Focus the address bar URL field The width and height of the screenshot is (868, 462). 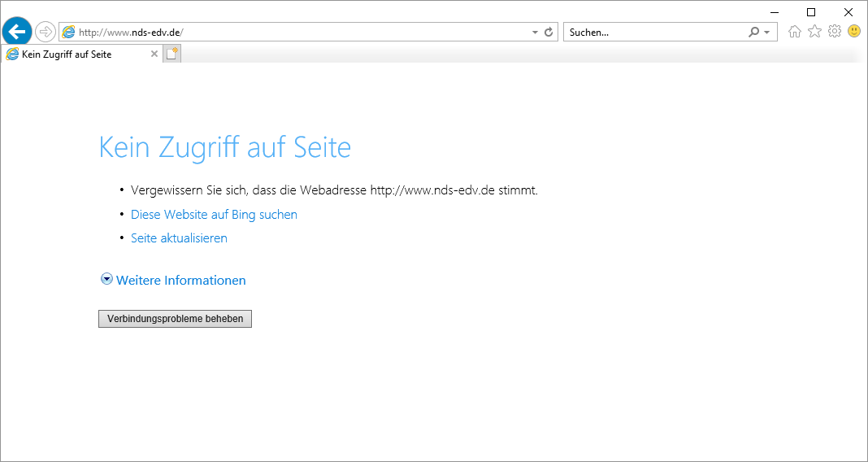301,33
